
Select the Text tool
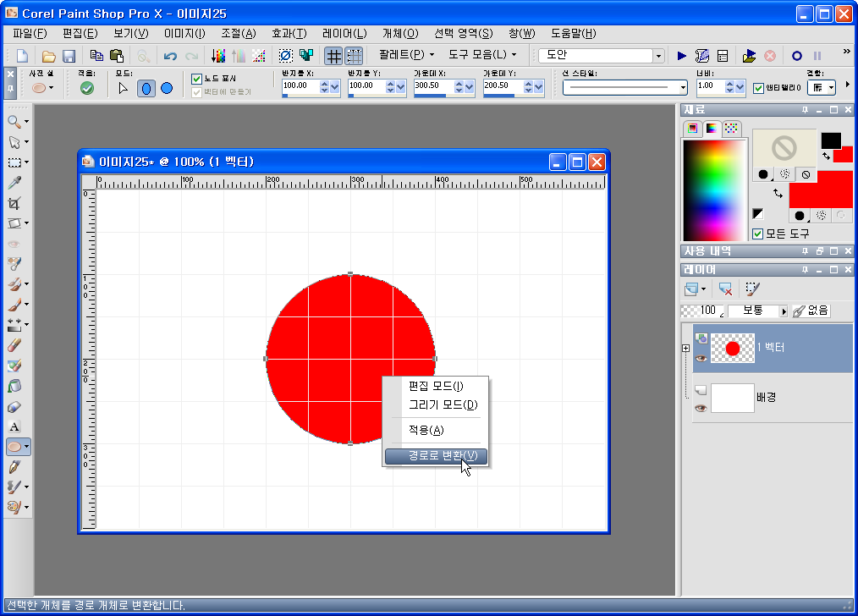[x=14, y=426]
